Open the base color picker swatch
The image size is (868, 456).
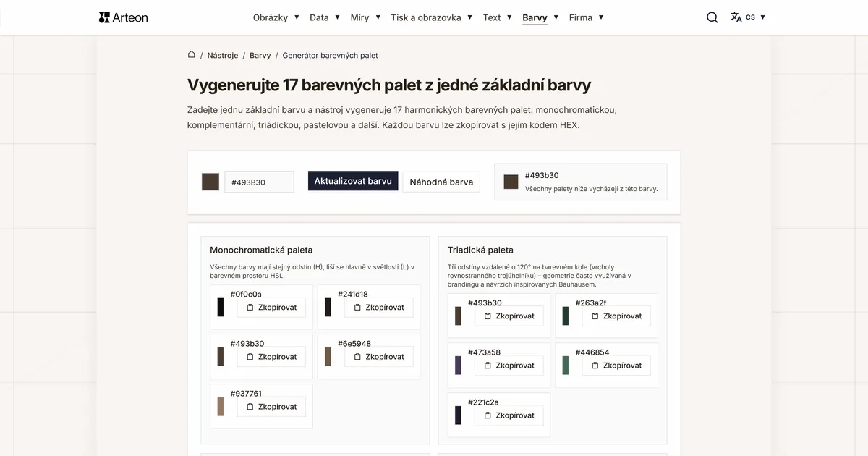coord(210,182)
